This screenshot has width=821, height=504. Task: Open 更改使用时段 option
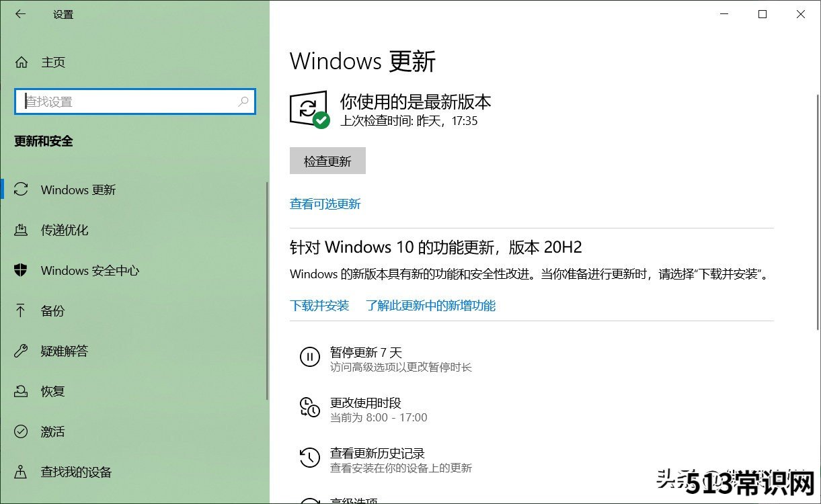point(366,403)
